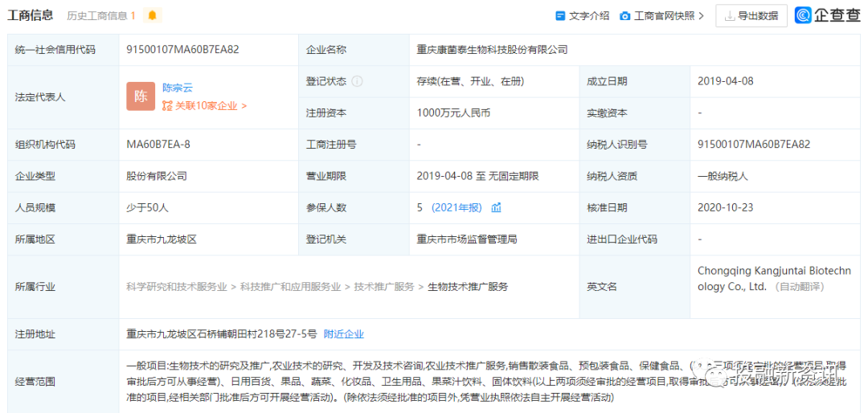Click English name Chongqing Kangjuntai Biotechnology
Viewport: 868px width, 413px height.
(776, 279)
